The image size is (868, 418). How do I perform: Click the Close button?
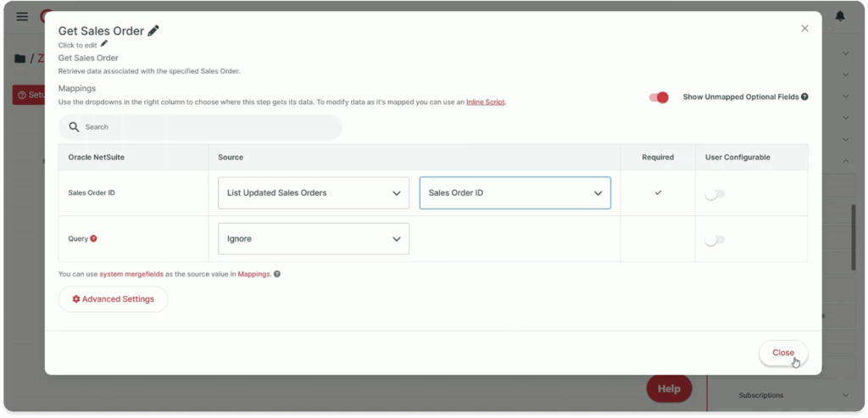coord(783,353)
